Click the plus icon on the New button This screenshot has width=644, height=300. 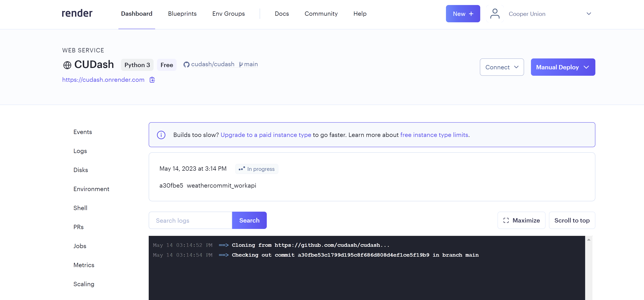[471, 14]
